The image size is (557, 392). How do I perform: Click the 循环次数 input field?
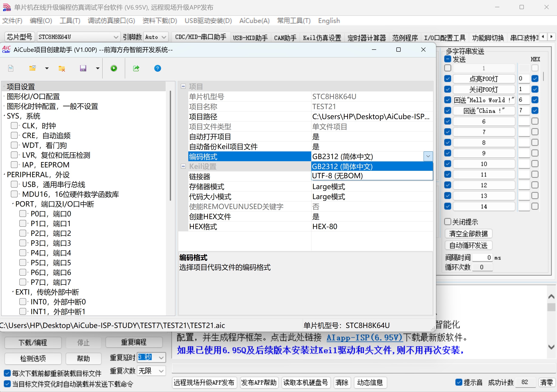pos(482,267)
